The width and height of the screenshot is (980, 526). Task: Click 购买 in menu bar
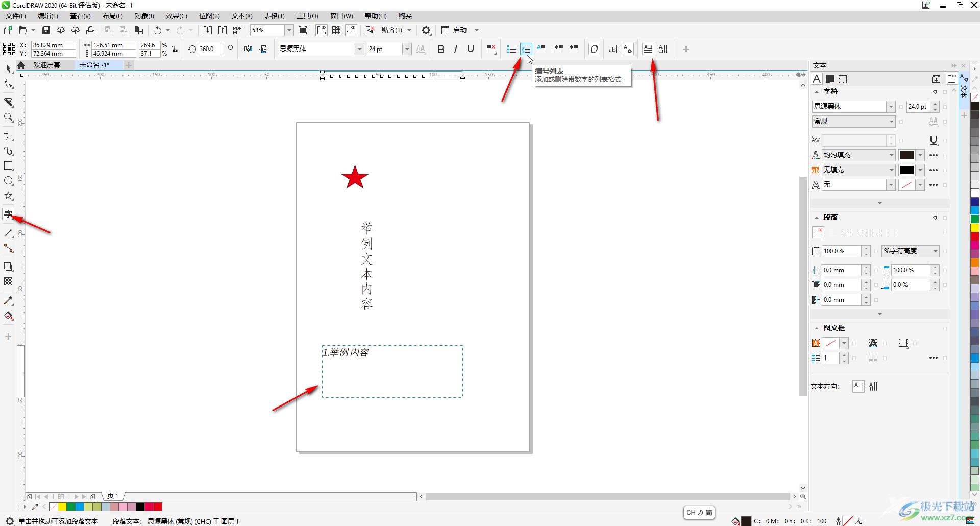coord(405,16)
